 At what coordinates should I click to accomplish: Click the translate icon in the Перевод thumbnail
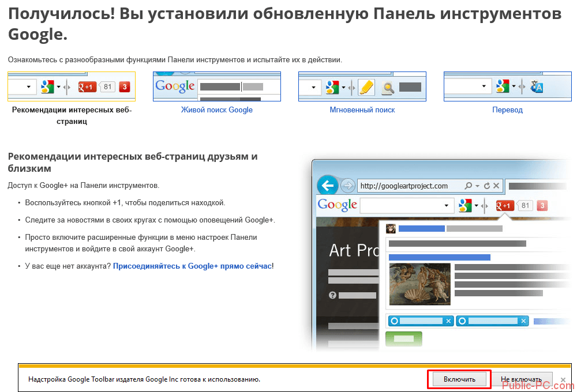click(537, 87)
